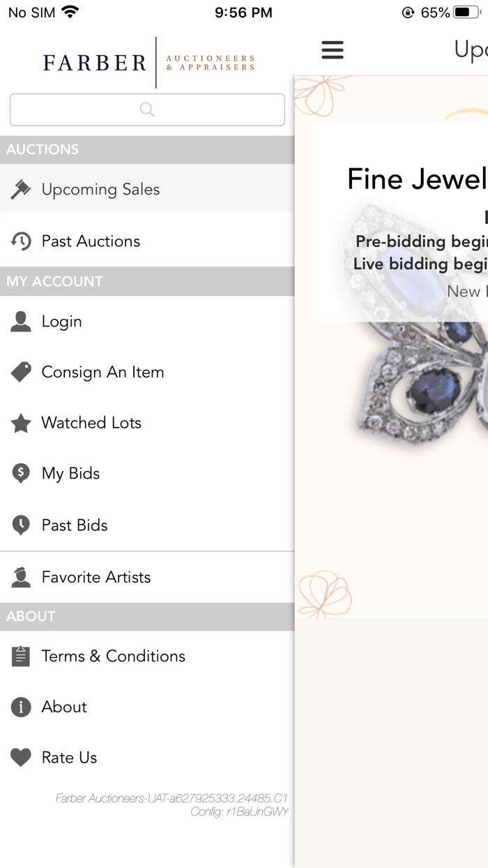Select the gavel icon beside Upcoming Sales
The width and height of the screenshot is (488, 868).
[20, 188]
